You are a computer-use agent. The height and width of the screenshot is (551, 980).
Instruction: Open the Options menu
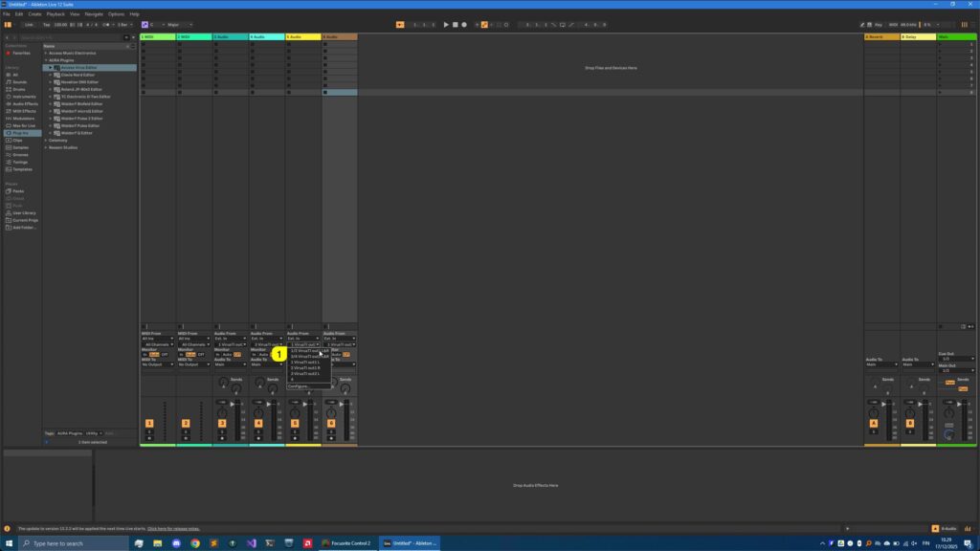click(x=117, y=14)
